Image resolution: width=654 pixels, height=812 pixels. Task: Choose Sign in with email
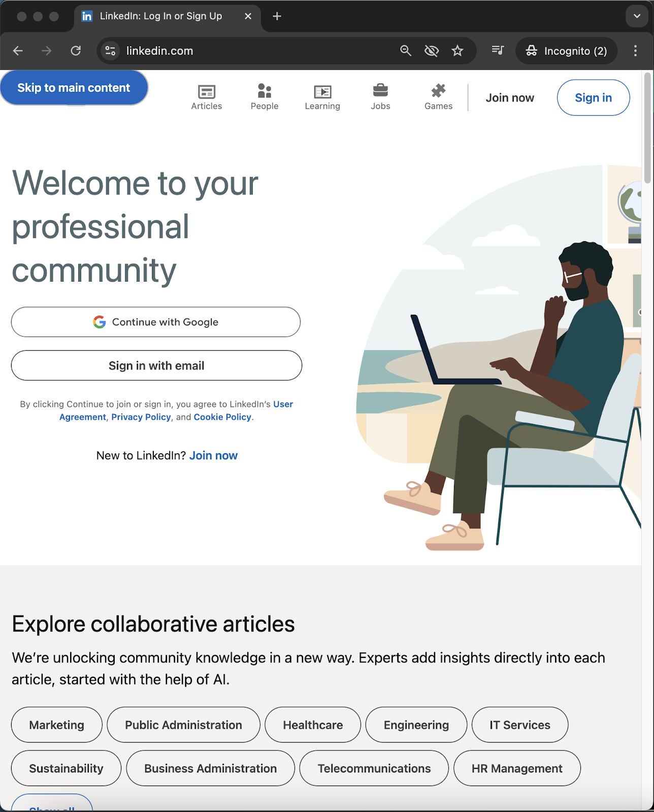(156, 365)
